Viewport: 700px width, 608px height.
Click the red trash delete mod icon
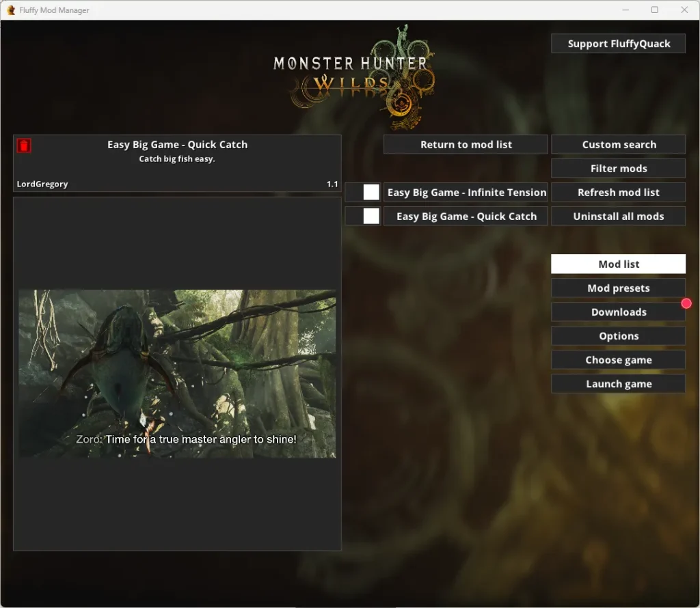[24, 146]
